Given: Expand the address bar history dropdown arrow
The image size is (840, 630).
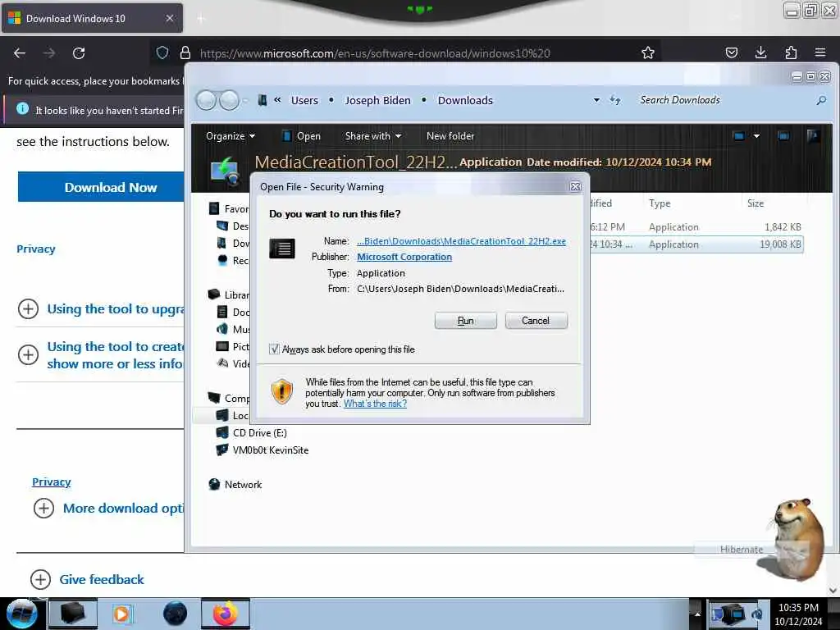Looking at the screenshot, I should click(x=596, y=100).
